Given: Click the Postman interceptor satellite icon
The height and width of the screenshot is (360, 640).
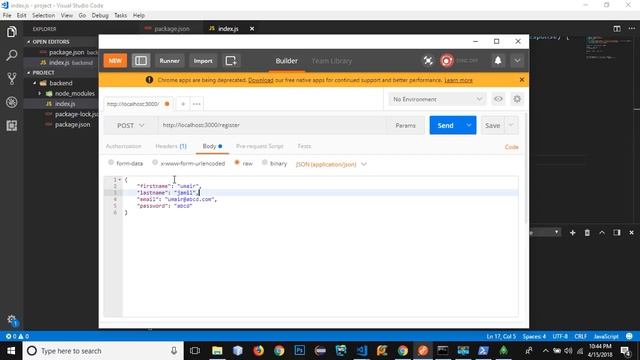Looking at the screenshot, I should (428, 61).
